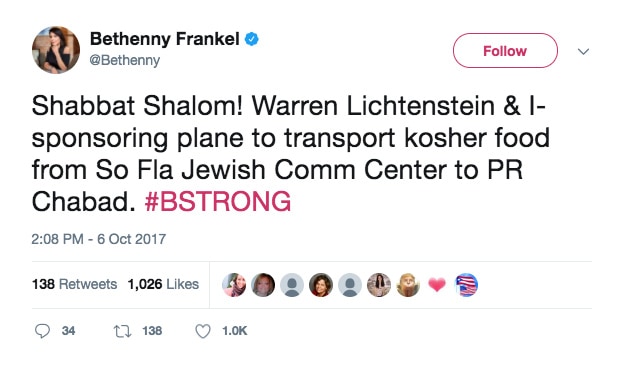
Task: View the 1,026 Likes list
Action: pyautogui.click(x=163, y=284)
